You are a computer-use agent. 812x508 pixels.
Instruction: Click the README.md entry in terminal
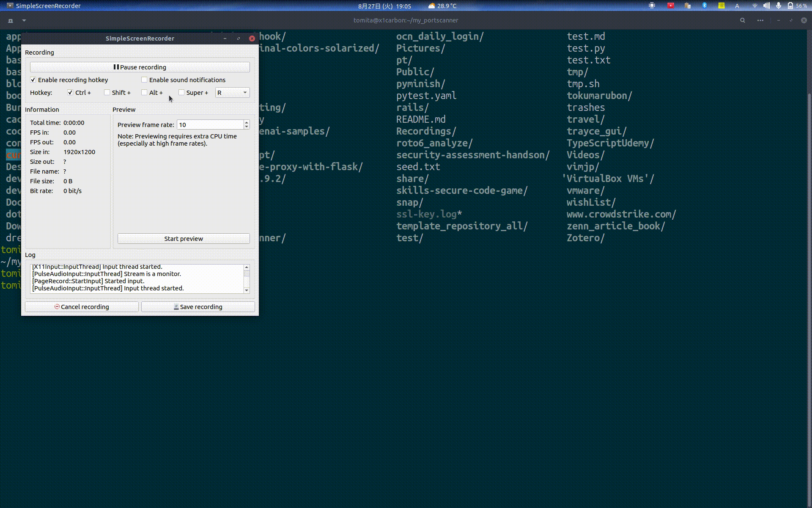pyautogui.click(x=421, y=119)
